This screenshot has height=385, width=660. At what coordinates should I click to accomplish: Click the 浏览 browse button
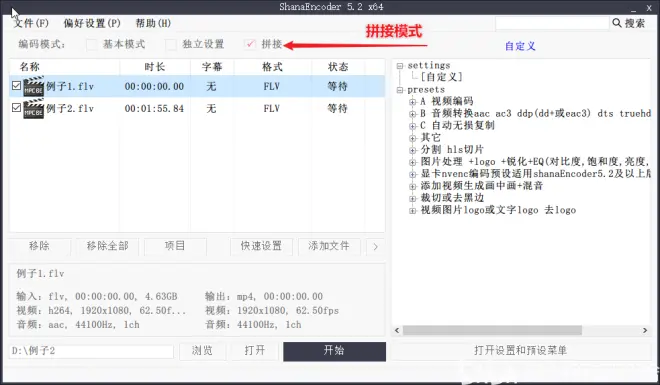coord(202,351)
